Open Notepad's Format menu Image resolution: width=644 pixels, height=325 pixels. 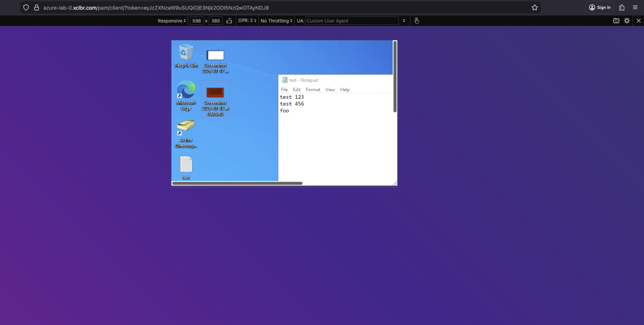[313, 90]
